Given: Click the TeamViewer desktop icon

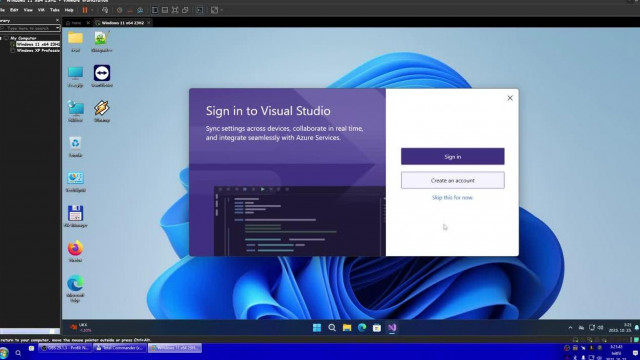Looking at the screenshot, I should (102, 76).
